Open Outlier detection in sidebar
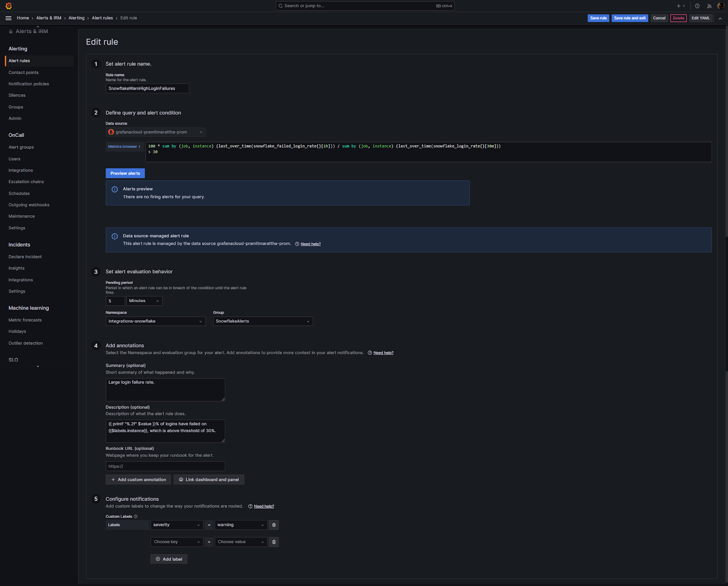 [25, 344]
